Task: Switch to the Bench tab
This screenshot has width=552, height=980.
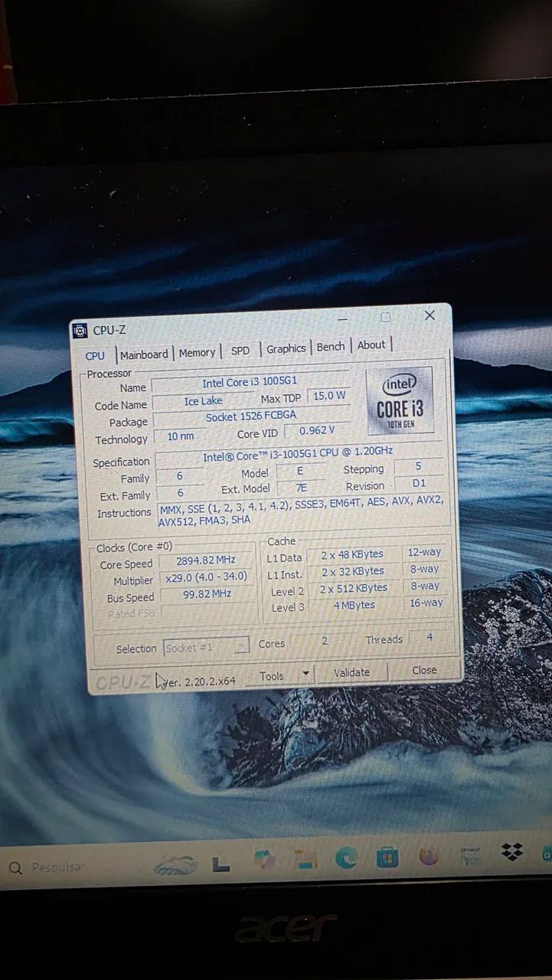Action: pos(331,347)
